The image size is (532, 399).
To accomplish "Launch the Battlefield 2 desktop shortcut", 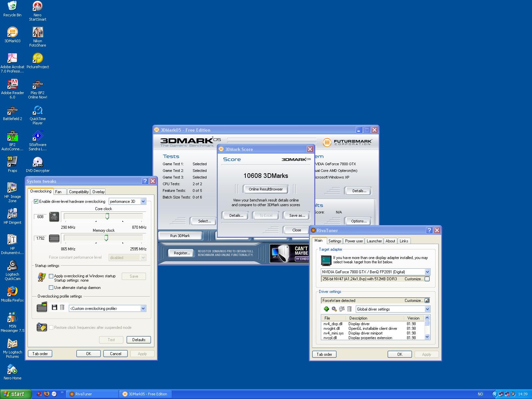I will [12, 112].
